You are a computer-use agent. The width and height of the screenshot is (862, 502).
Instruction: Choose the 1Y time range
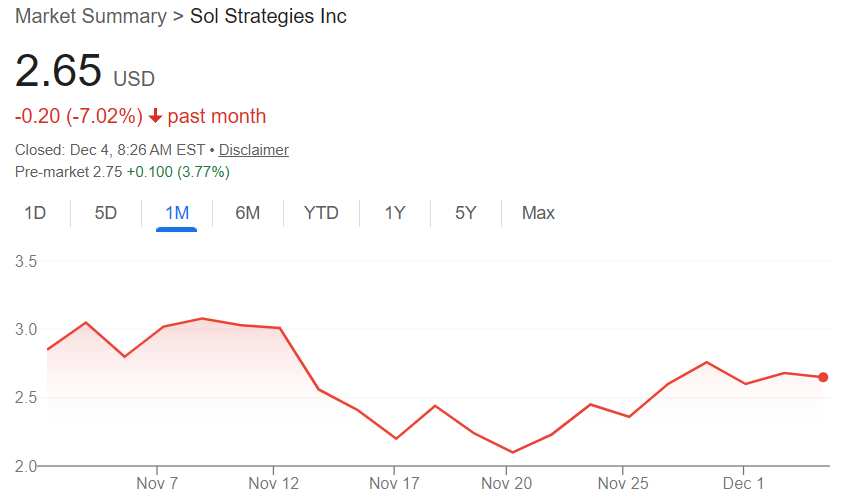coord(395,213)
